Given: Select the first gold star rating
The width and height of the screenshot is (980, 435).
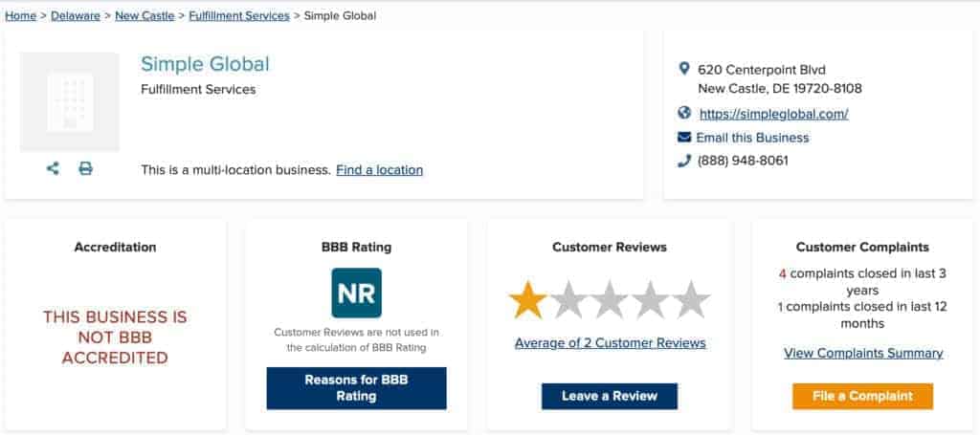Looking at the screenshot, I should pos(527,299).
